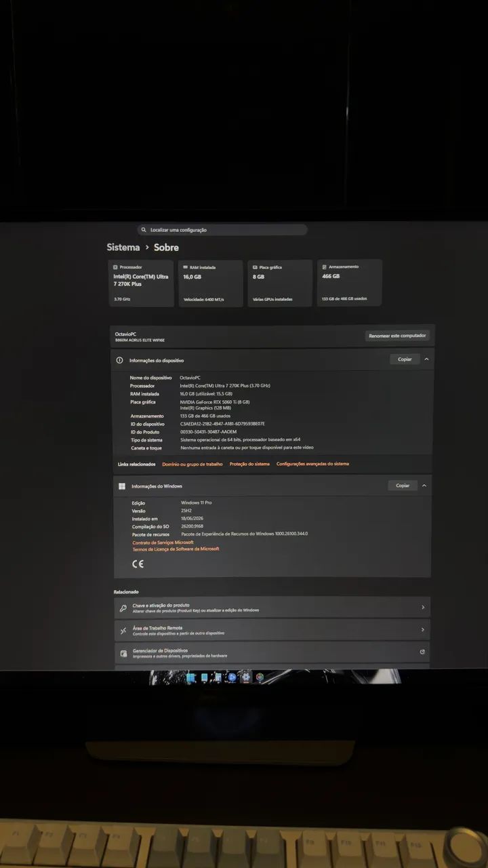The width and height of the screenshot is (488, 868).
Task: Expand the Chave e ativação do produto chevron
Action: click(423, 608)
